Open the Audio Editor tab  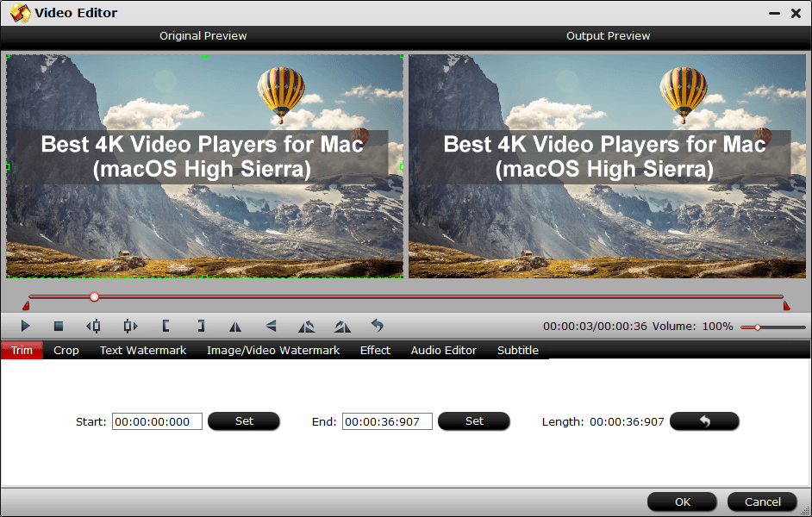[x=443, y=351]
